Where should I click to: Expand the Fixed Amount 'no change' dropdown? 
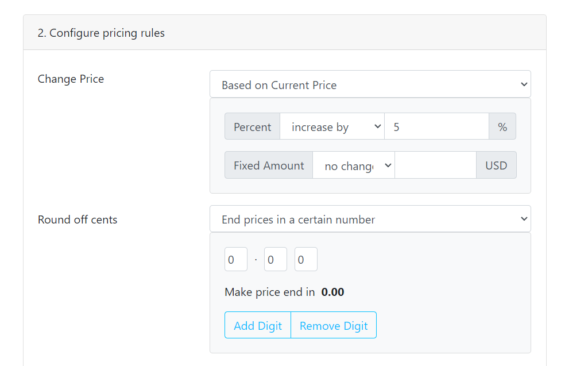click(353, 165)
